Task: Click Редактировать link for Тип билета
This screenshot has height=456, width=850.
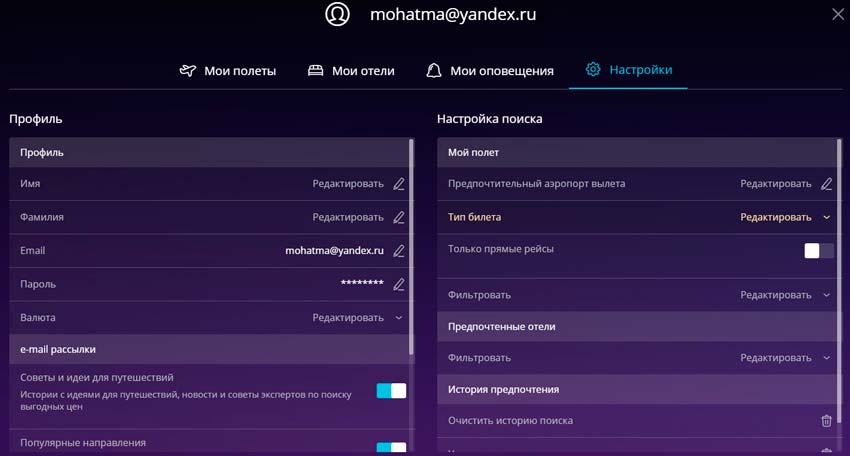Action: click(x=775, y=217)
